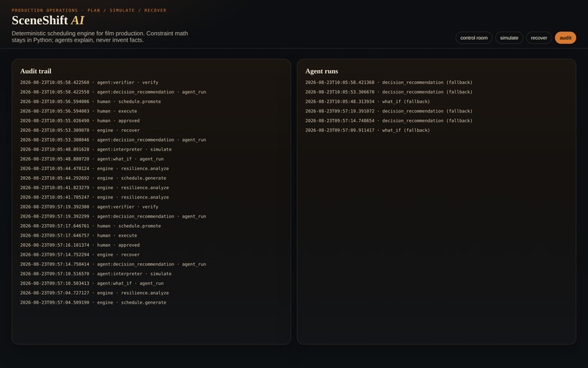Select audit entry 09:57:04.509190 engine schedule.generate
588x368 pixels.
pyautogui.click(x=93, y=303)
